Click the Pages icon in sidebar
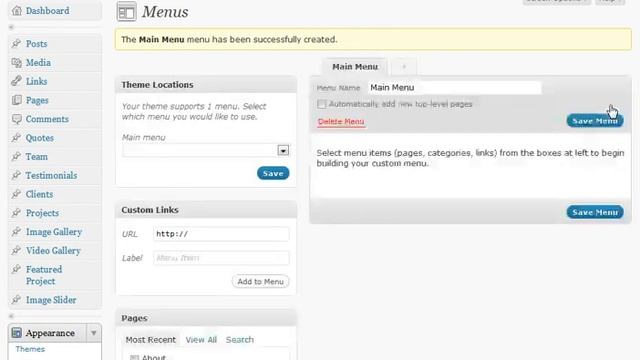 coord(17,100)
